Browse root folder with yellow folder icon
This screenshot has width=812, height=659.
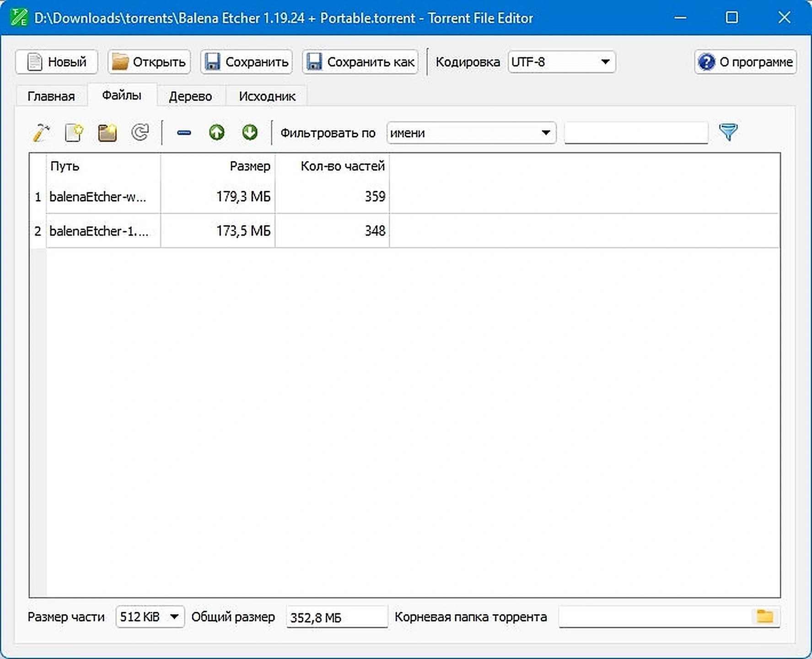[x=764, y=616]
